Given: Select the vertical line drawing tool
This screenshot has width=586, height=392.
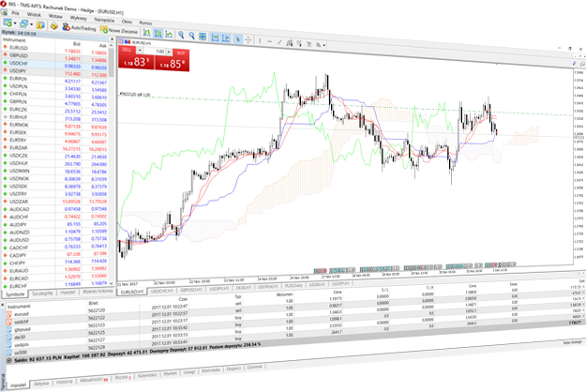Looking at the screenshot, I should click(260, 40).
